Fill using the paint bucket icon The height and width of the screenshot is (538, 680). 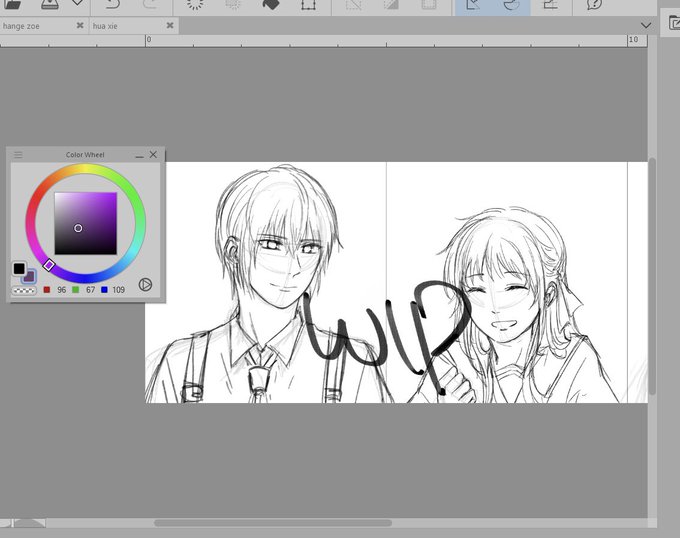coord(271,4)
